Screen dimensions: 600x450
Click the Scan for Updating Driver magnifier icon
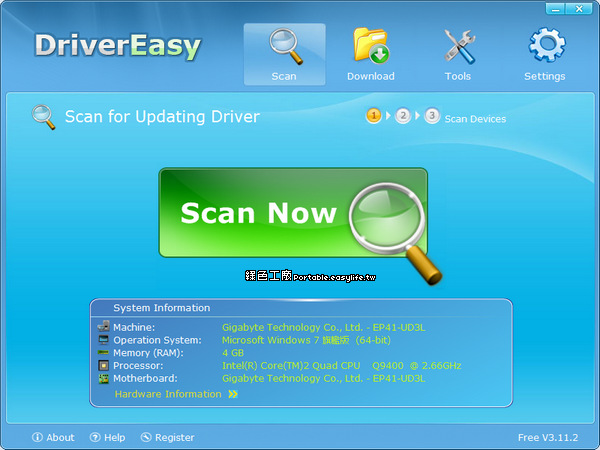click(x=44, y=117)
